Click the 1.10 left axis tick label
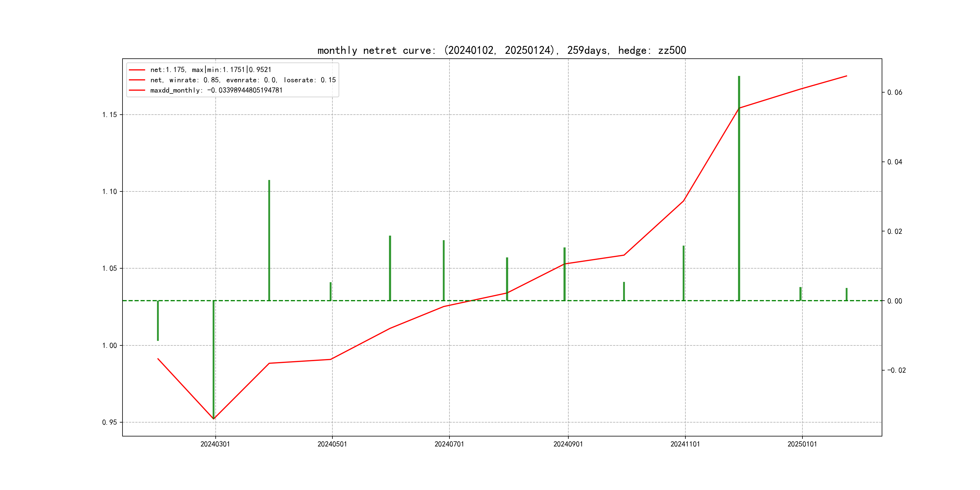This screenshot has height=490, width=980. click(x=109, y=191)
